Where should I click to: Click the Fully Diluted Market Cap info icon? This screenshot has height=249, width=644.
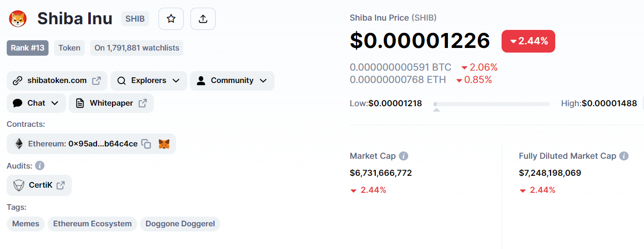click(x=624, y=156)
